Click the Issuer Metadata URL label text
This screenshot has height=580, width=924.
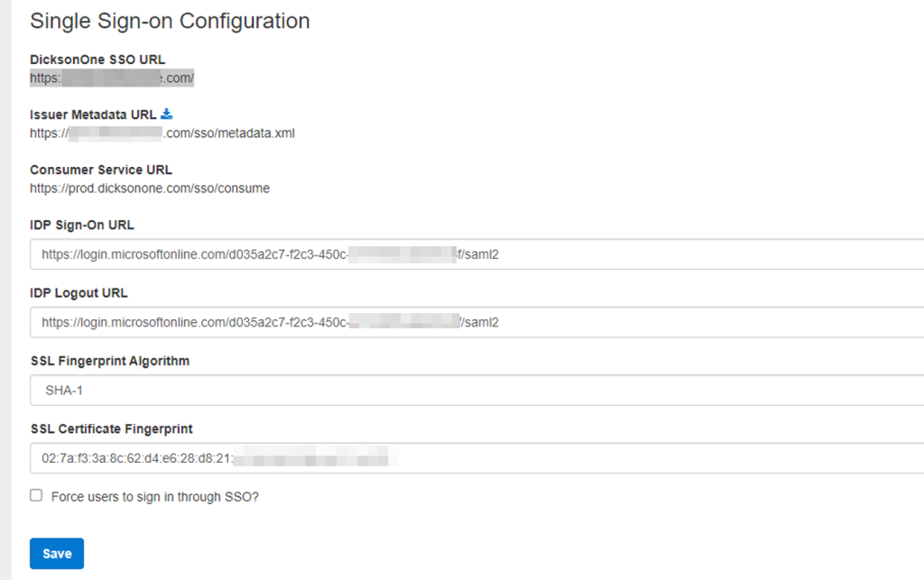click(x=93, y=115)
